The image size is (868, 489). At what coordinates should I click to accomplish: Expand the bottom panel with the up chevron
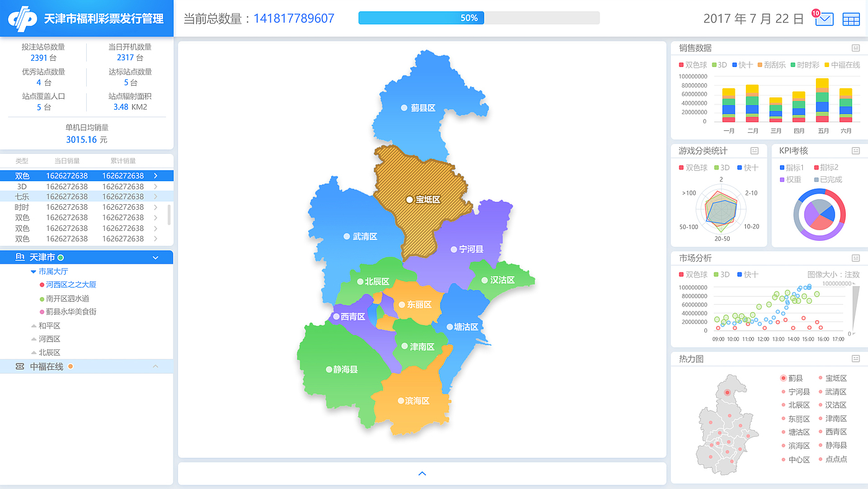tap(422, 473)
